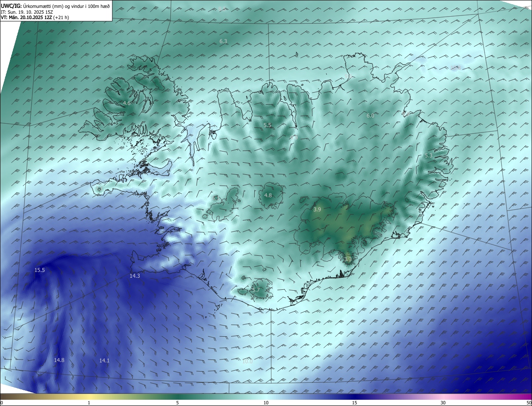Click the 6.0 value label in northeast Iceland
The image size is (532, 406).
tap(370, 116)
